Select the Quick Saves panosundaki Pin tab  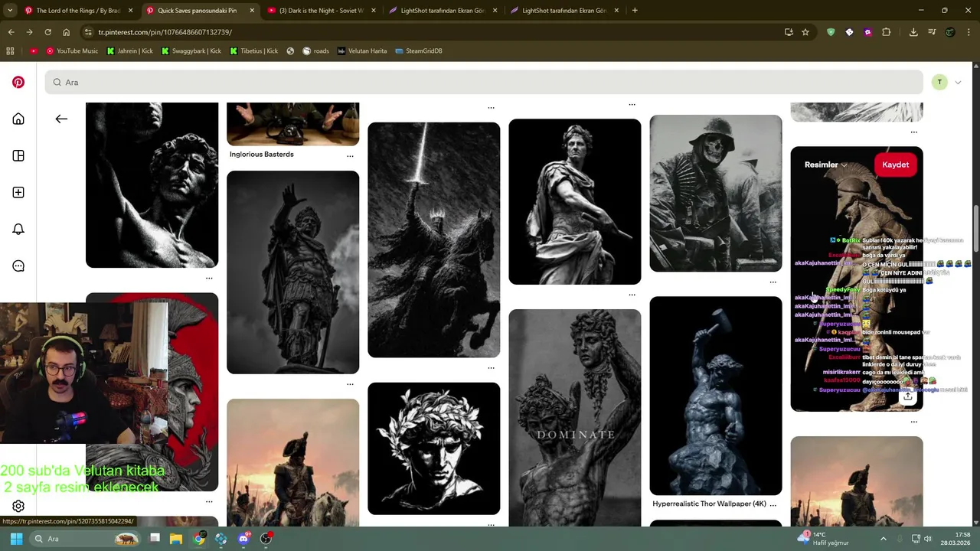click(199, 11)
